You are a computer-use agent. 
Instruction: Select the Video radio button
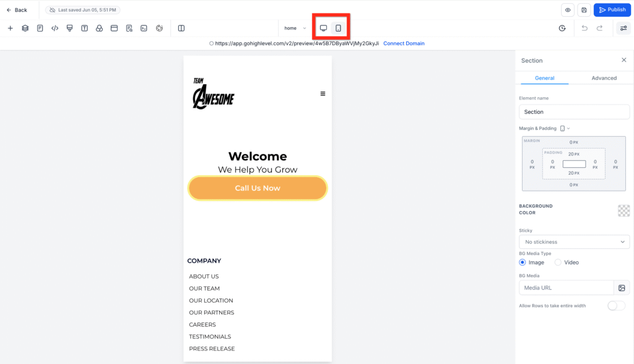(x=558, y=262)
